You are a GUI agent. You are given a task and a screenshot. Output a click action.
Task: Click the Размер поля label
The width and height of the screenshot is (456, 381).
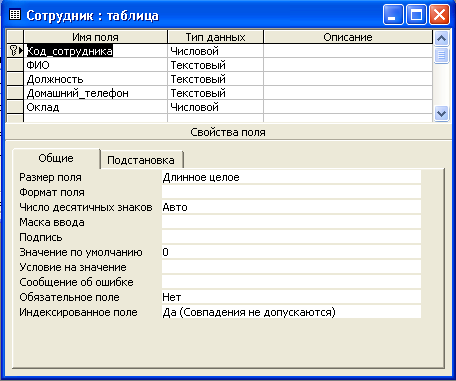(50, 177)
